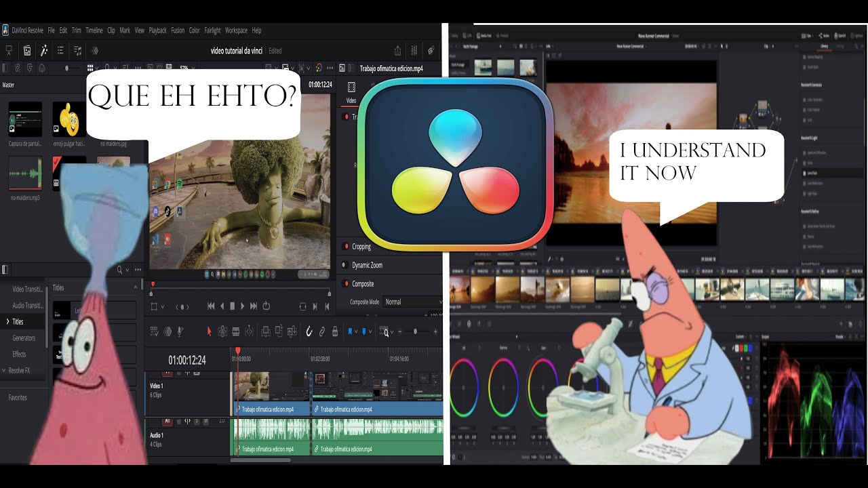Collapse the Resolve FX tree section
868x488 pixels.
pyautogui.click(x=3, y=371)
